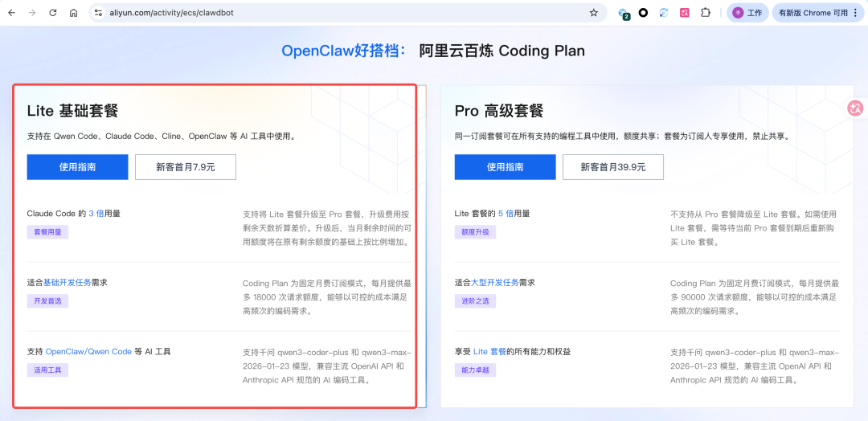Image resolution: width=868 pixels, height=421 pixels.
Task: Click the paragraph about 90000 次请求额度
Action: pyautogui.click(x=755, y=297)
